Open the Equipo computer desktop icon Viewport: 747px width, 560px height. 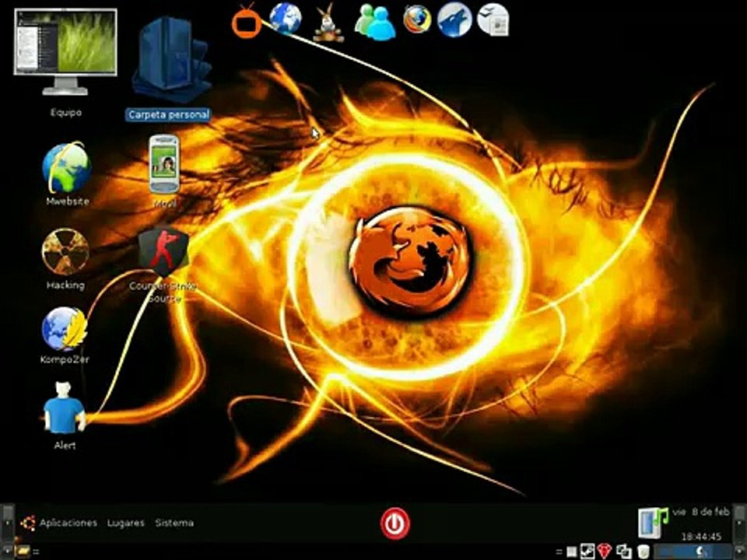pos(65,52)
